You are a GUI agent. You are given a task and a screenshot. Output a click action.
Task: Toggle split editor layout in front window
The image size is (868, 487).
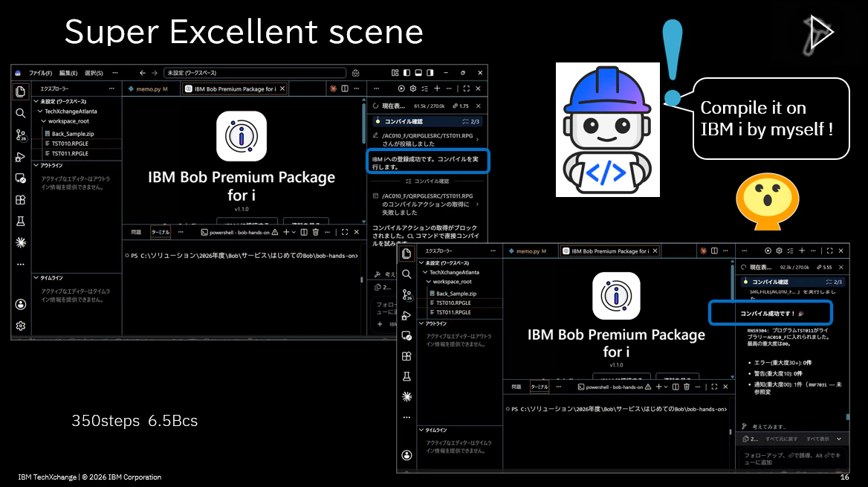(x=714, y=251)
